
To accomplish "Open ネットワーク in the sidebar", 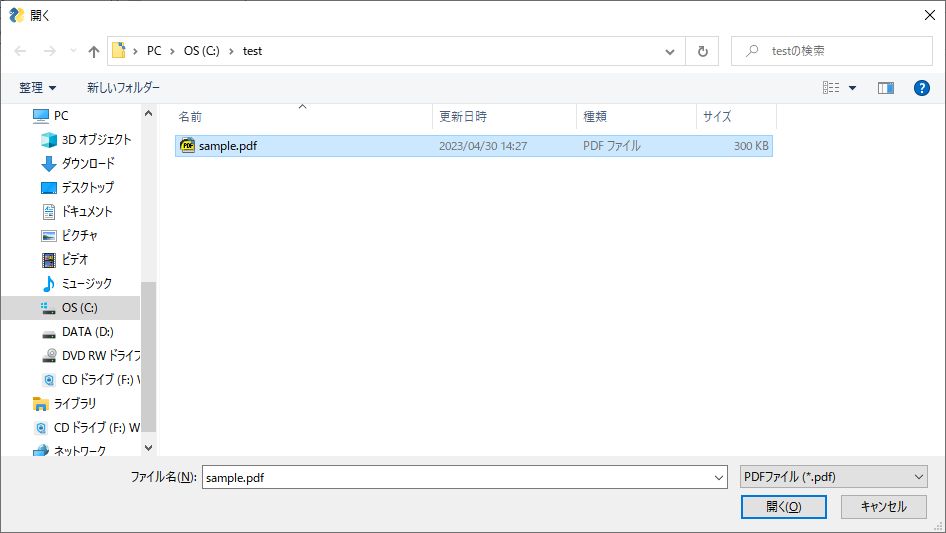I will coord(69,451).
